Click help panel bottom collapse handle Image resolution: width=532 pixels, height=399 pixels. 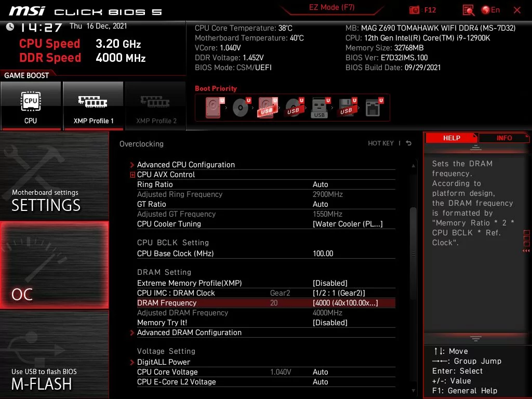tap(476, 338)
